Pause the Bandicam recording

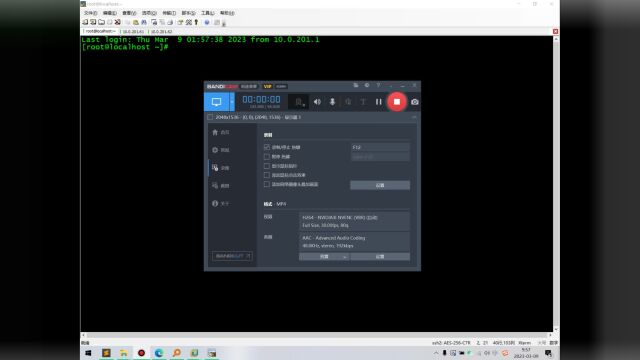(x=379, y=102)
